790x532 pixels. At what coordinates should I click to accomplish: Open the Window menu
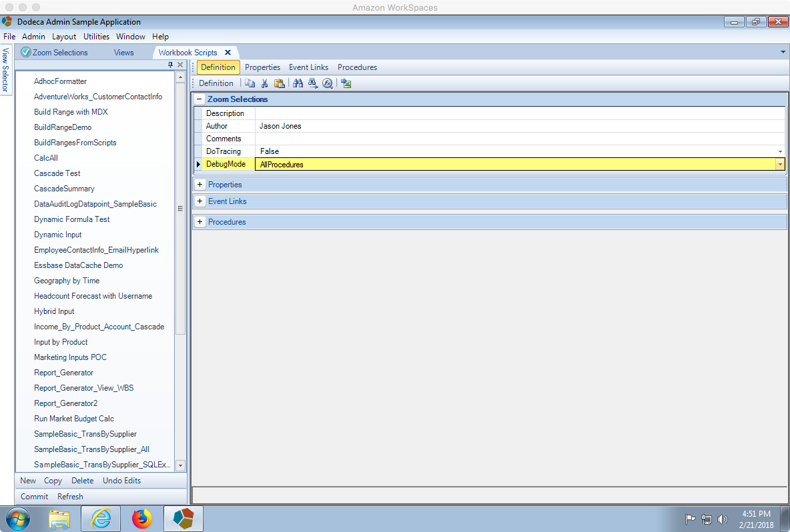pyautogui.click(x=131, y=36)
